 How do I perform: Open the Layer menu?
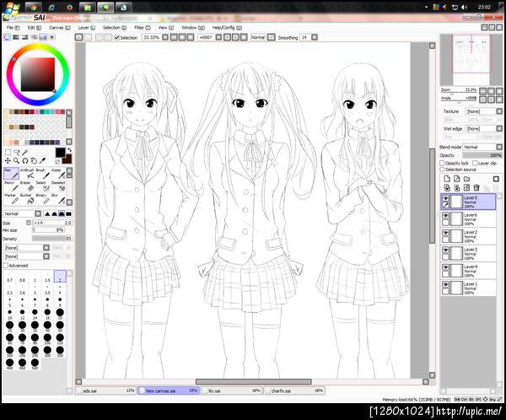[87, 28]
